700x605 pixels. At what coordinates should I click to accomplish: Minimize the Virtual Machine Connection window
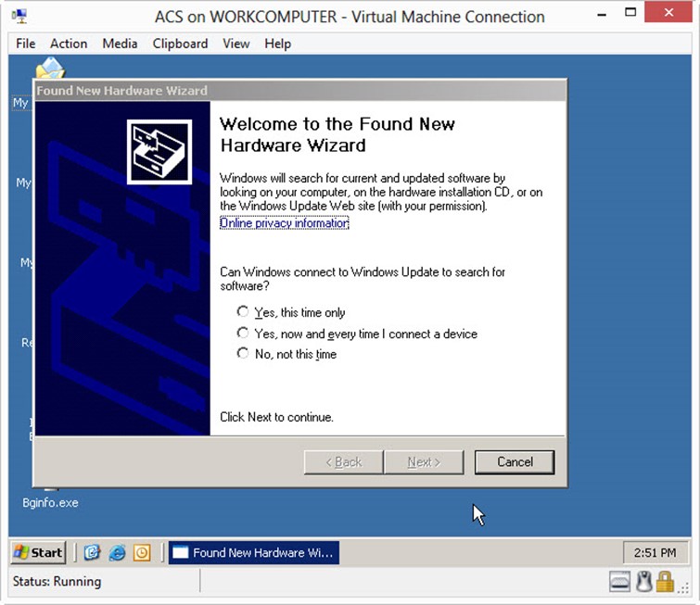coord(602,13)
